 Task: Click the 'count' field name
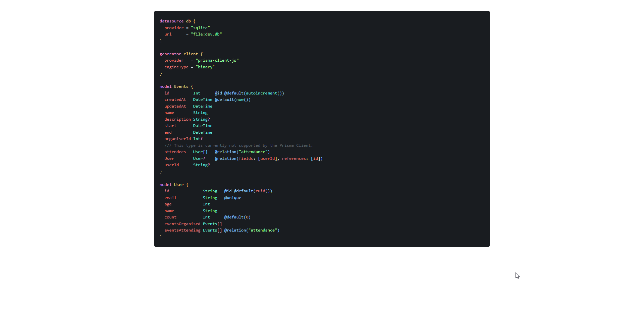170,217
